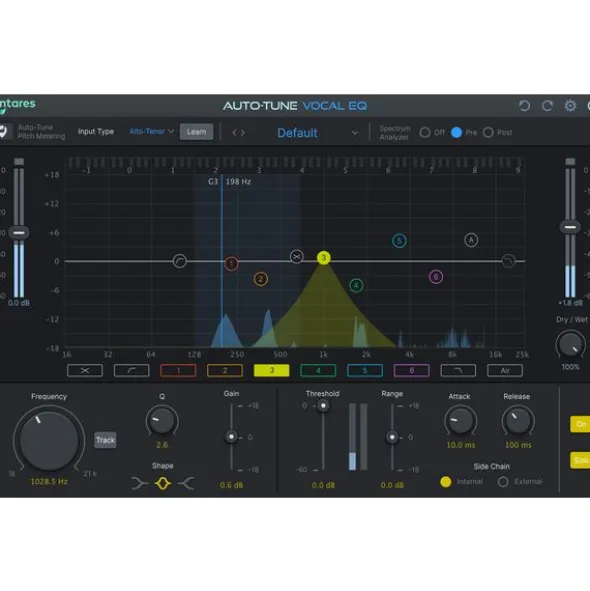The image size is (590, 591).
Task: Open the Default preset dropdown
Action: click(317, 133)
